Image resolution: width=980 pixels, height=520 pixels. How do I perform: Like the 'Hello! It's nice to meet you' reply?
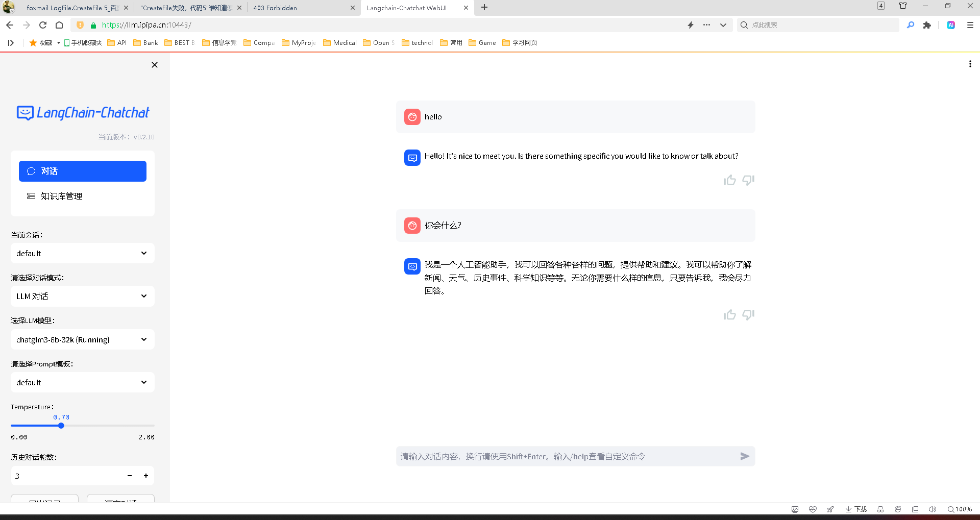(729, 180)
